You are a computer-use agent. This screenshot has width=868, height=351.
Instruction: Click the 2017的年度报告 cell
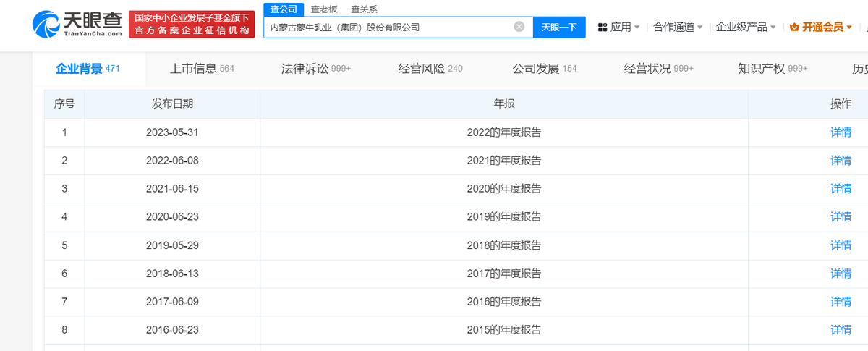pos(504,274)
